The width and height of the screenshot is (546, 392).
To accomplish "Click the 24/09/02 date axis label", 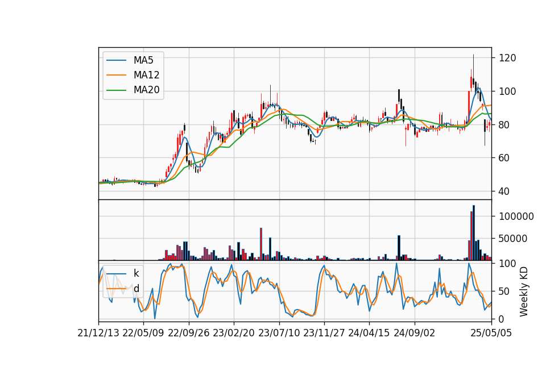I will click(415, 333).
